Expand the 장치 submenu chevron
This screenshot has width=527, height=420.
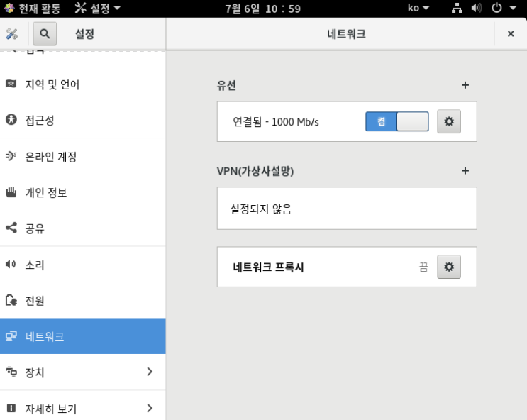click(x=150, y=372)
